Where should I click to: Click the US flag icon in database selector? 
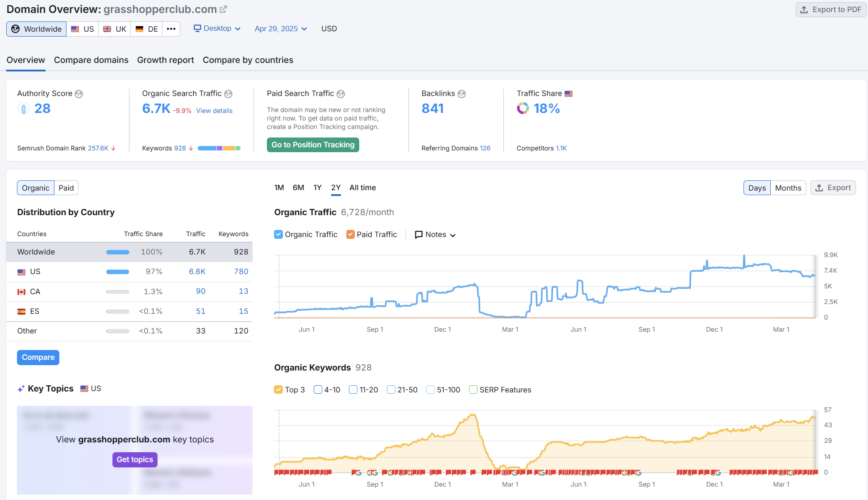click(75, 29)
